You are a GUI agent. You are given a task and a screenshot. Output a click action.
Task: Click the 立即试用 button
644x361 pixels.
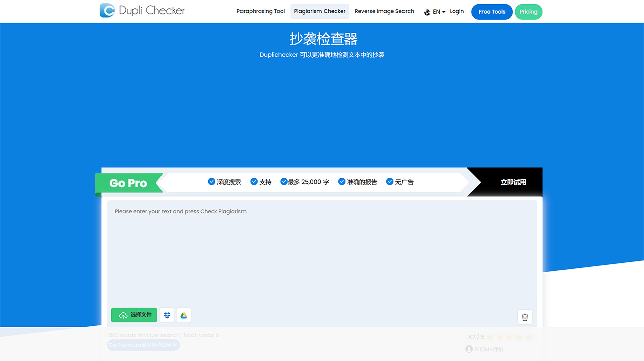[513, 182]
